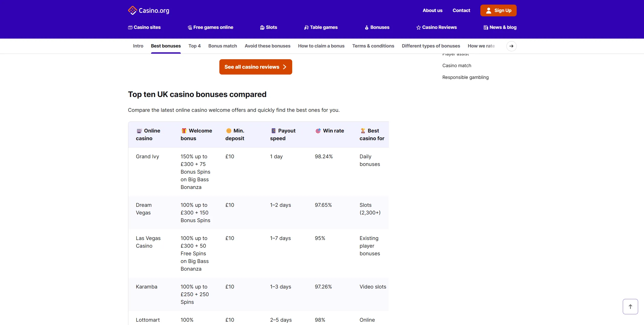Click the slot machine icon in Online casino header

click(139, 131)
